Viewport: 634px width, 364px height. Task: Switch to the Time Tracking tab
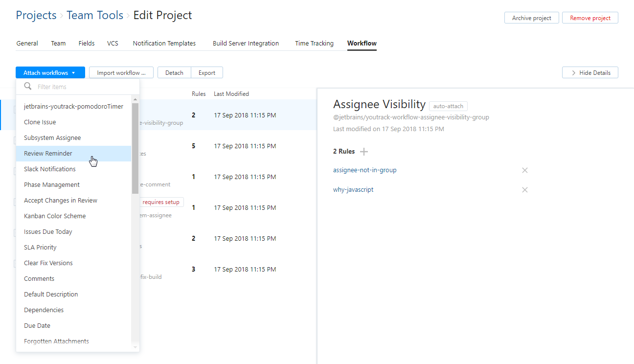pos(314,43)
